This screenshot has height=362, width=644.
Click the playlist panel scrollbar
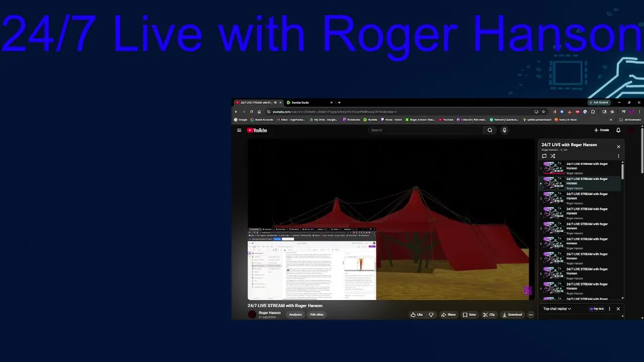point(623,171)
